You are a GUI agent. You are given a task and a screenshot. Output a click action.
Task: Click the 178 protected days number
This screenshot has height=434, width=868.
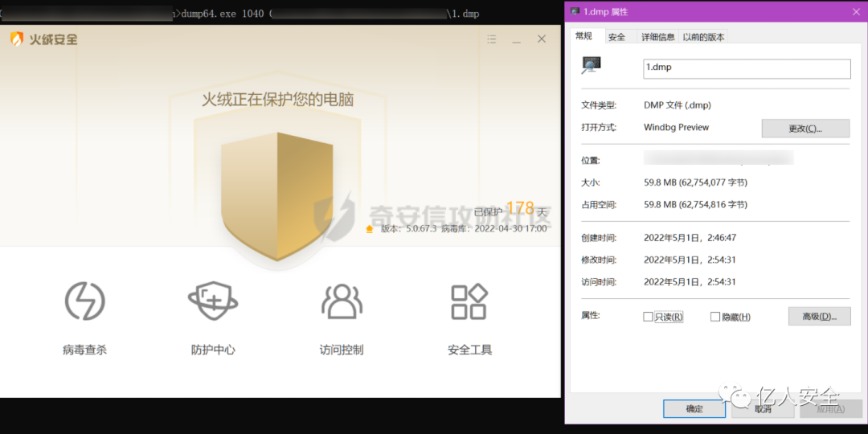click(520, 208)
